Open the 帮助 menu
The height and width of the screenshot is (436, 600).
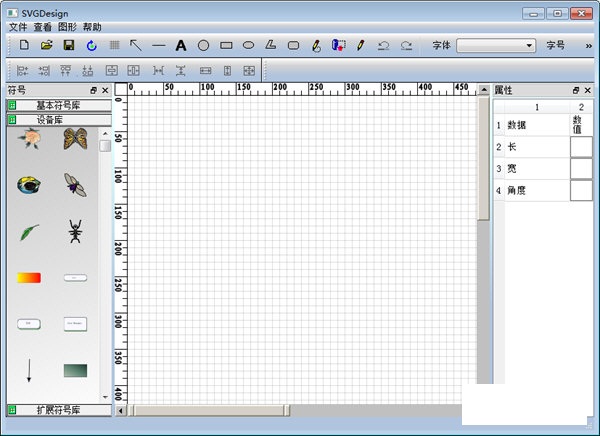92,27
